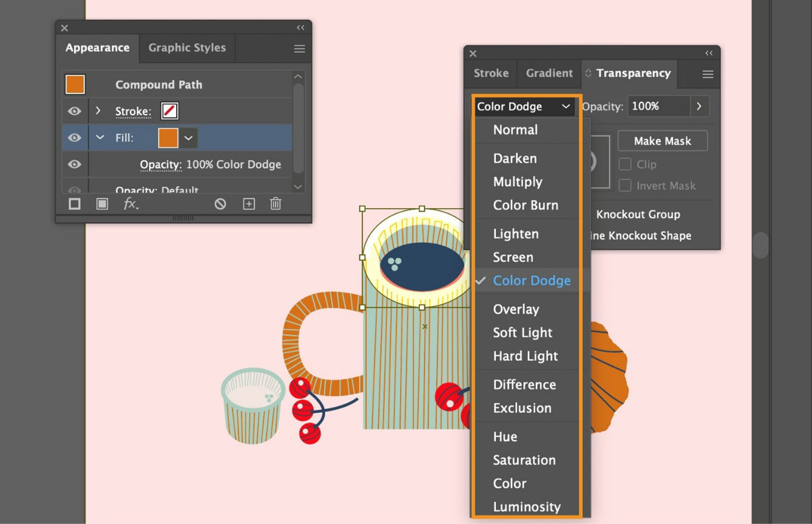Choose Multiply from the blend mode list
The width and height of the screenshot is (812, 524).
[518, 182]
